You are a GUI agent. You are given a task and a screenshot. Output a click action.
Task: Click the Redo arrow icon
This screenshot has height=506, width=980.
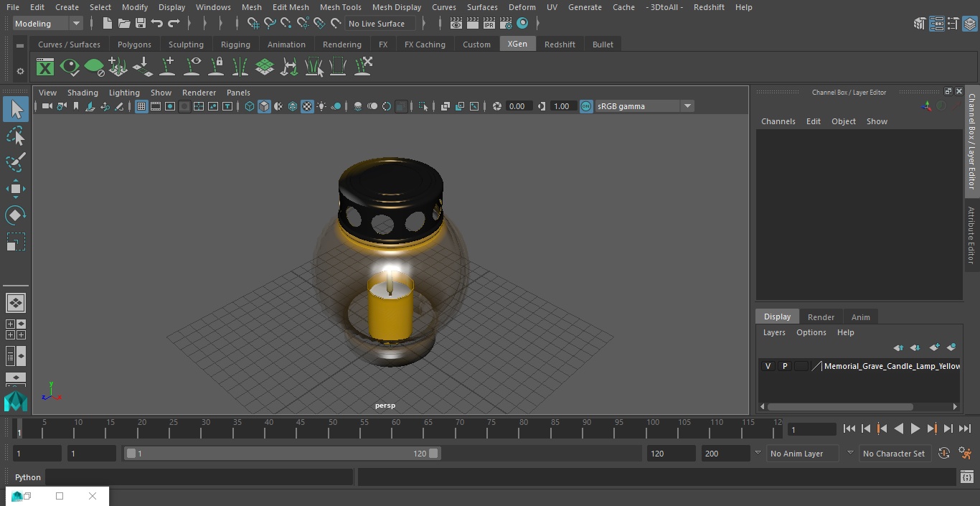(174, 24)
